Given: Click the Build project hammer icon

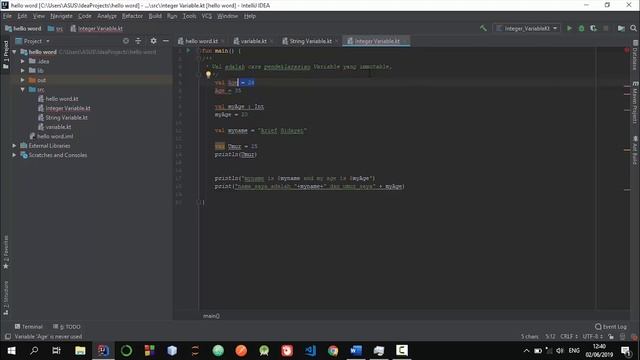Looking at the screenshot, I should [x=483, y=28].
